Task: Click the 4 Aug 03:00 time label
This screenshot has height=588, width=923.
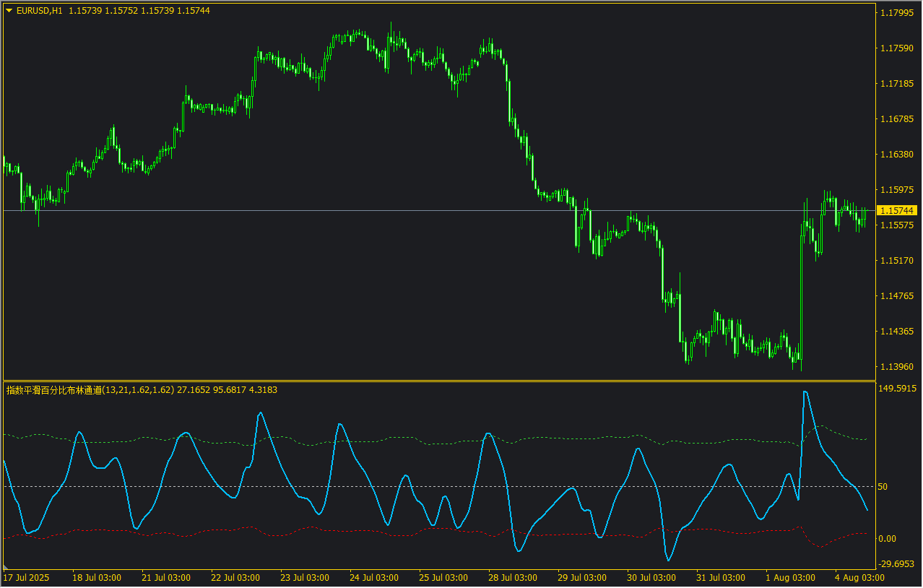Action: pyautogui.click(x=859, y=578)
